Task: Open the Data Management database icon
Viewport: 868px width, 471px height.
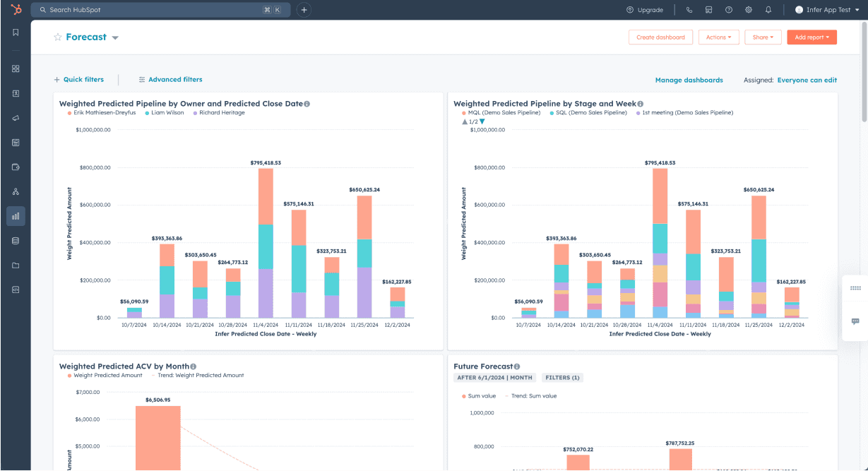Action: [x=16, y=240]
